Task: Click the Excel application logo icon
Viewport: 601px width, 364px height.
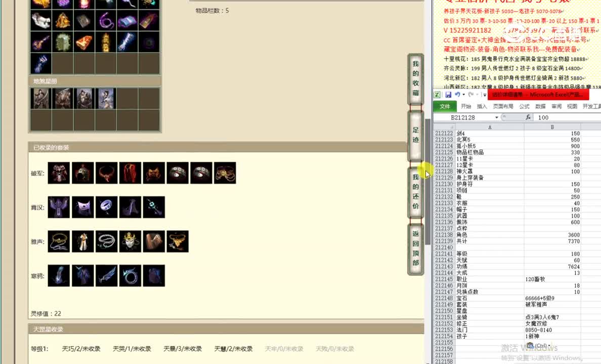Action: 437,95
